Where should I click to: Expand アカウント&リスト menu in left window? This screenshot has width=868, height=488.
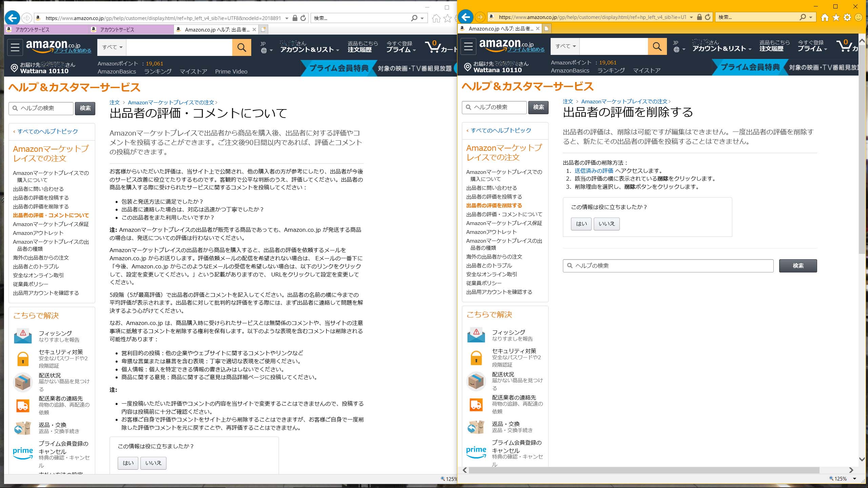(310, 47)
